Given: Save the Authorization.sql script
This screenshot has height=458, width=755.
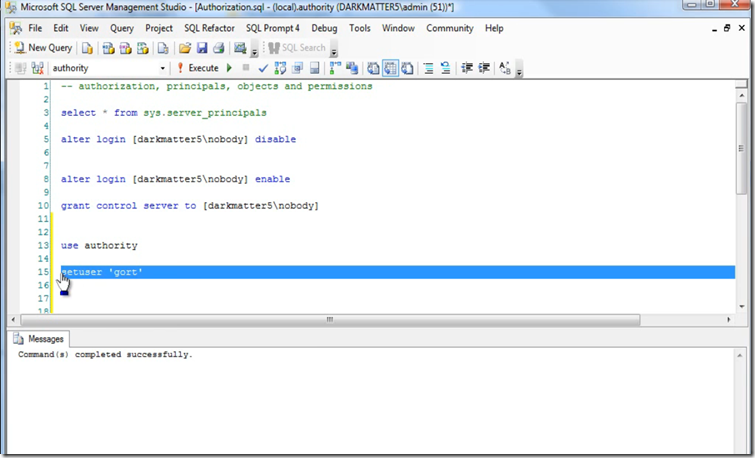Looking at the screenshot, I should [202, 48].
